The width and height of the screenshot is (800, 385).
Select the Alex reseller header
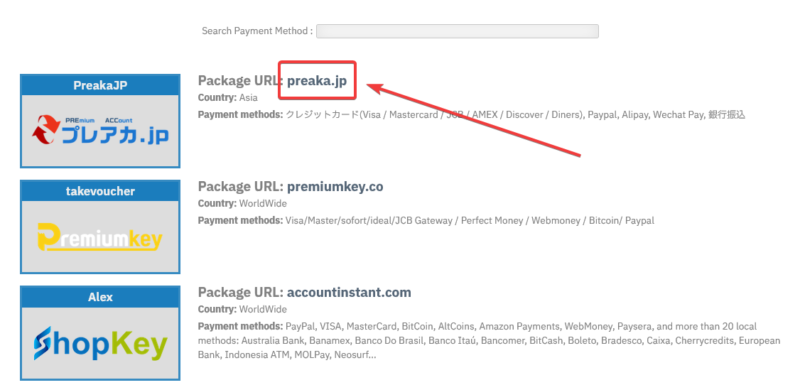[x=100, y=297]
